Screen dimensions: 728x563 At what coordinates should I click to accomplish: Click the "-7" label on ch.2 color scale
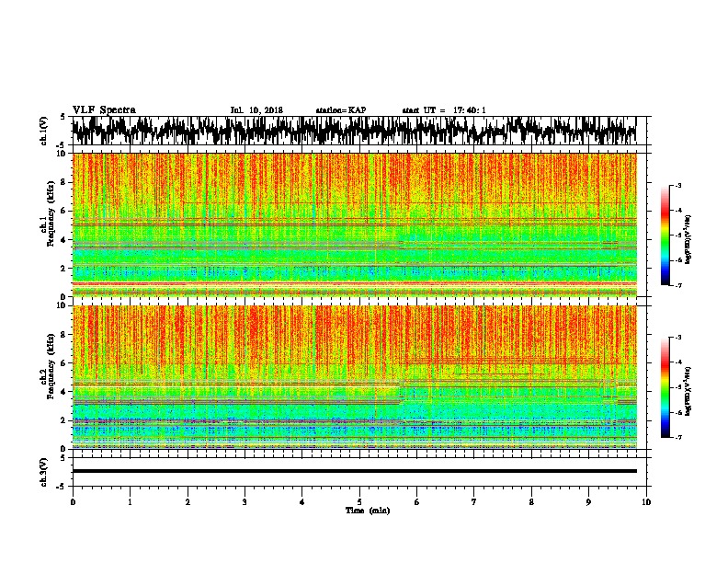click(x=677, y=437)
